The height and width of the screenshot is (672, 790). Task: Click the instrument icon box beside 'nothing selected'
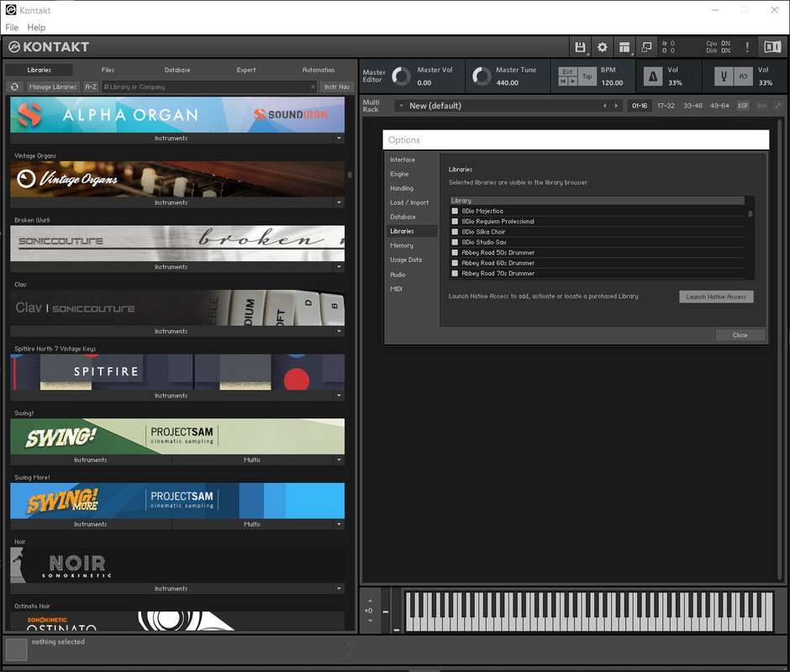click(16, 649)
